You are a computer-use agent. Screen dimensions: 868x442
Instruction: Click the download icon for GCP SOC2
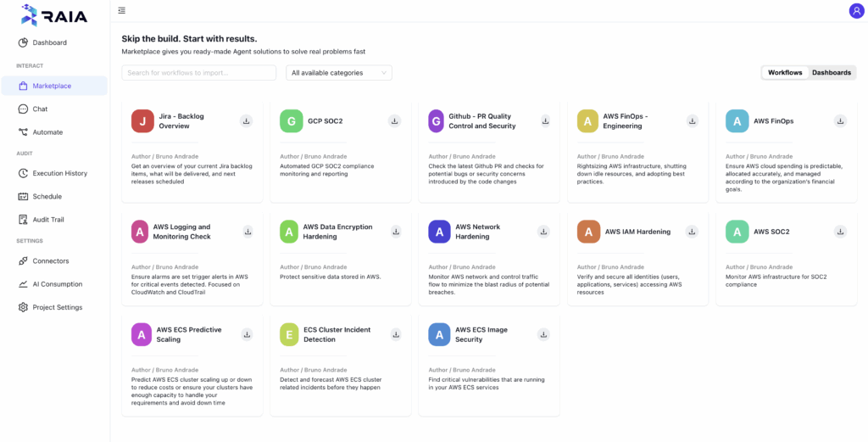(395, 120)
